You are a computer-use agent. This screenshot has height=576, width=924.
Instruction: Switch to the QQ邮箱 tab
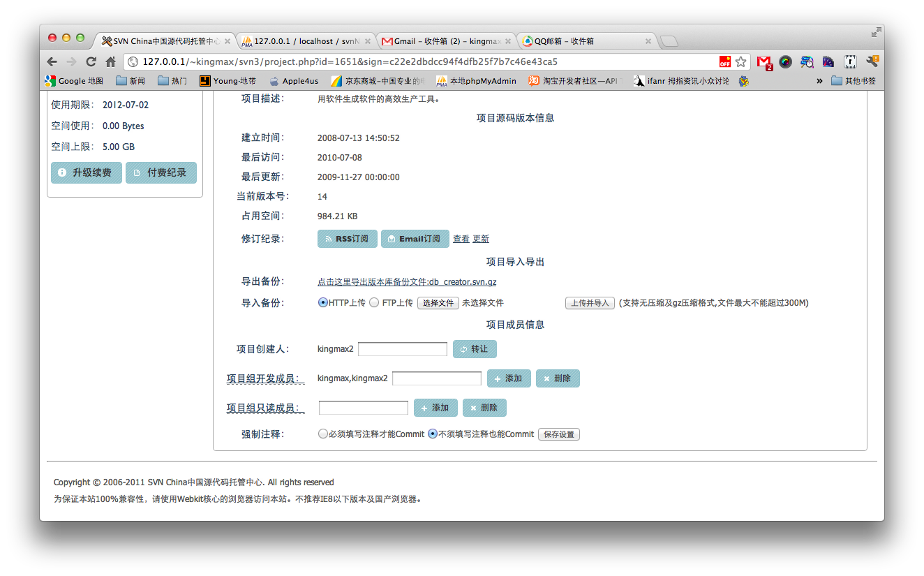point(586,41)
